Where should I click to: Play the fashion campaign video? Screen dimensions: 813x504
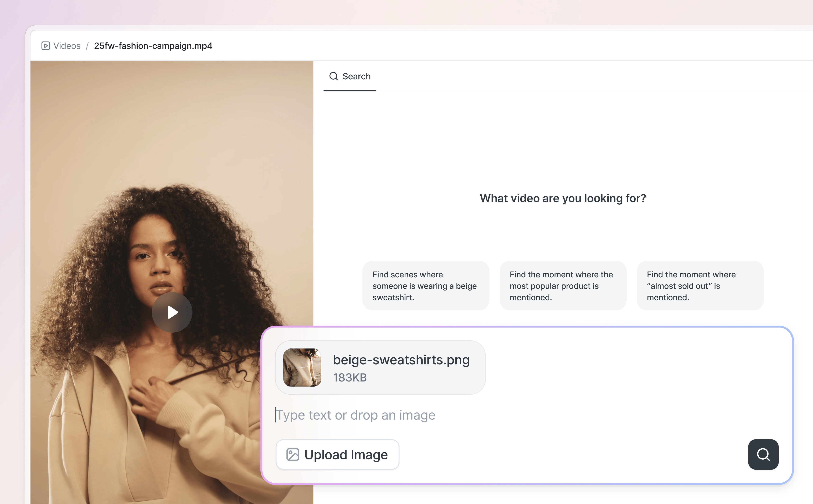[x=172, y=312]
